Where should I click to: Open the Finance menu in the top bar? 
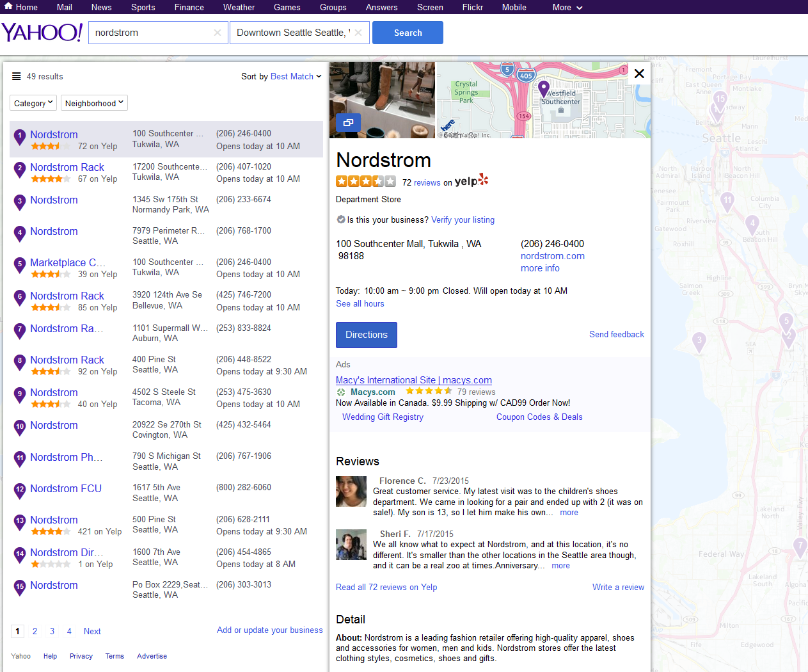189,7
